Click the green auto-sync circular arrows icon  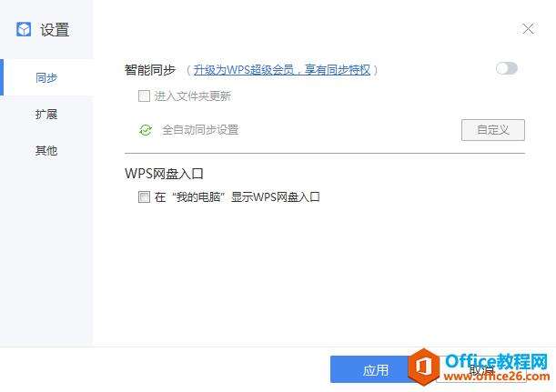pyautogui.click(x=146, y=130)
